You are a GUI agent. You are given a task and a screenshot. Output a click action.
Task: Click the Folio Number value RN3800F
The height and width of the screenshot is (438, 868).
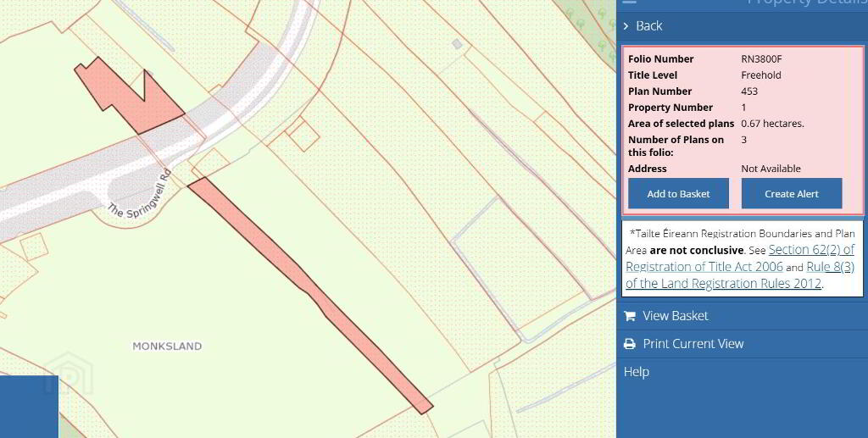tap(761, 59)
